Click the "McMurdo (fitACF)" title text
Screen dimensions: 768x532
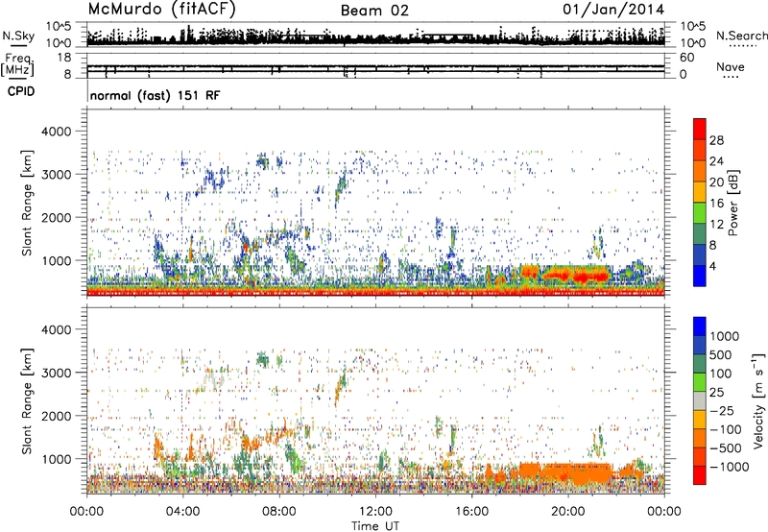pyautogui.click(x=161, y=10)
